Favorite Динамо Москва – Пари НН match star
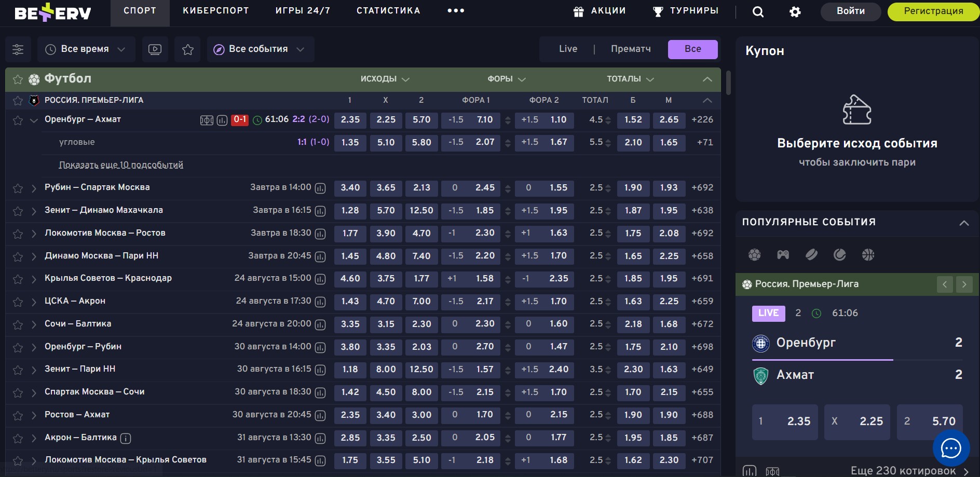 [18, 257]
